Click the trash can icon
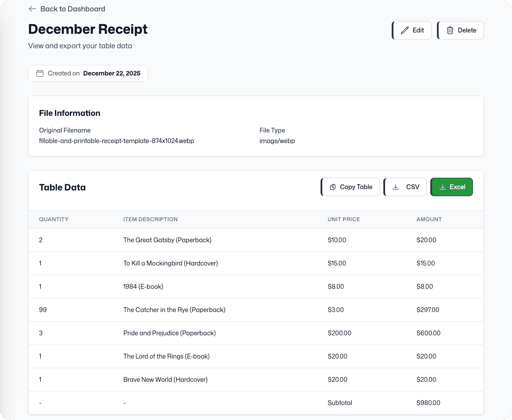Screen dimensions: 512x420 pos(450,30)
